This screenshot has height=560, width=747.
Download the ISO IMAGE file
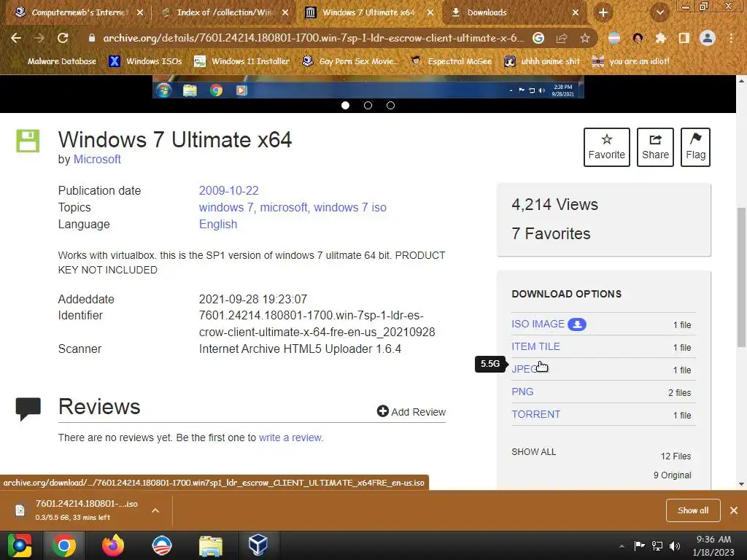click(538, 324)
